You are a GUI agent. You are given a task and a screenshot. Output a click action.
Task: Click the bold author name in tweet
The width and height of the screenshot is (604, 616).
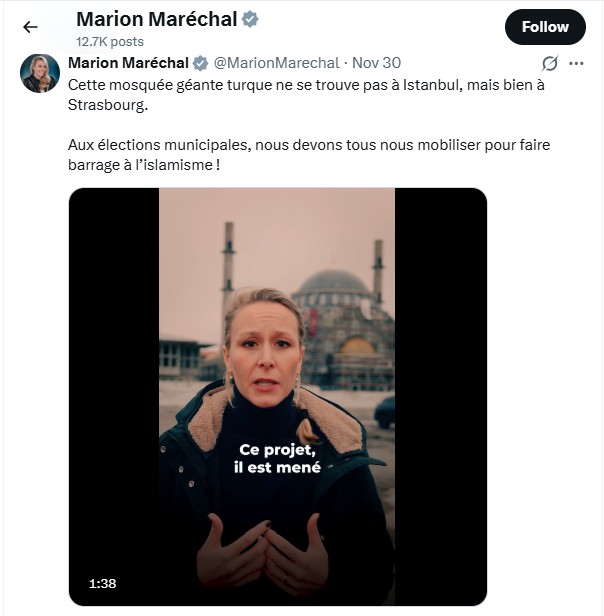point(128,63)
